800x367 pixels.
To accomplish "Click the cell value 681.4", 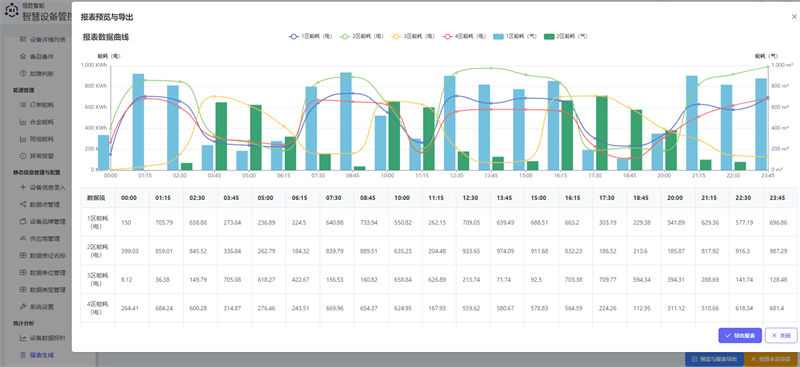I will click(776, 308).
